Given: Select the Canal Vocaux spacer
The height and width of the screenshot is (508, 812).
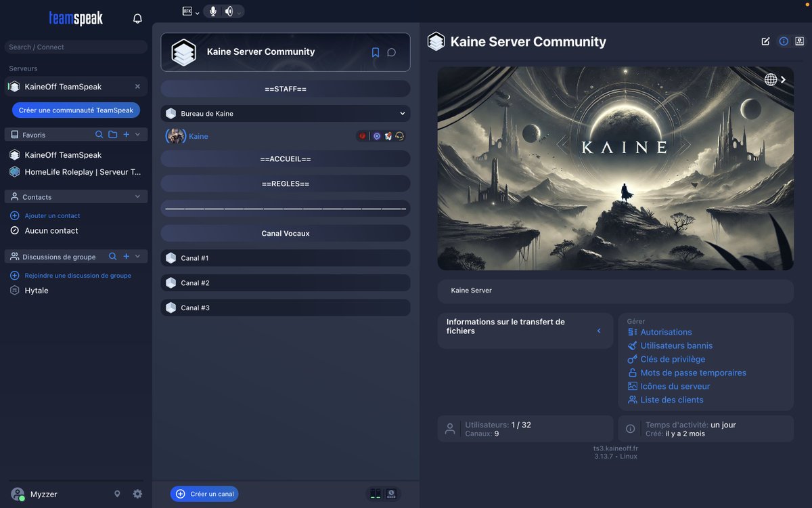Looking at the screenshot, I should pos(286,233).
